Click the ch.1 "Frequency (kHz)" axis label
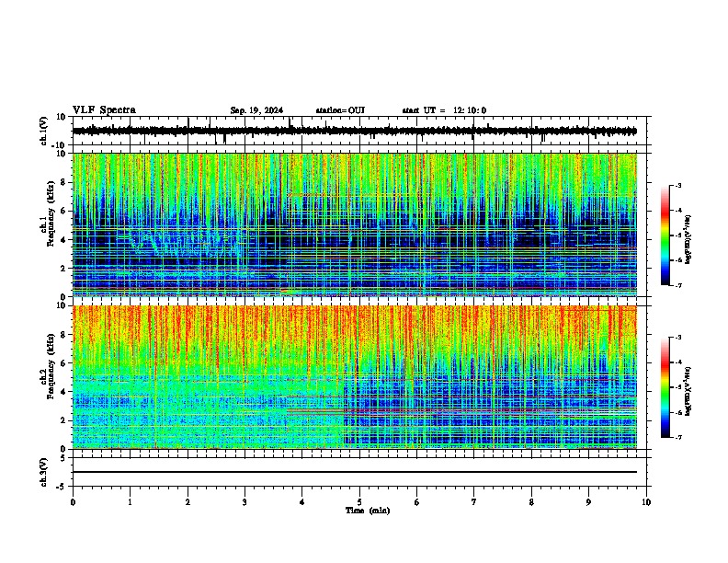The height and width of the screenshot is (563, 728). pos(51,213)
